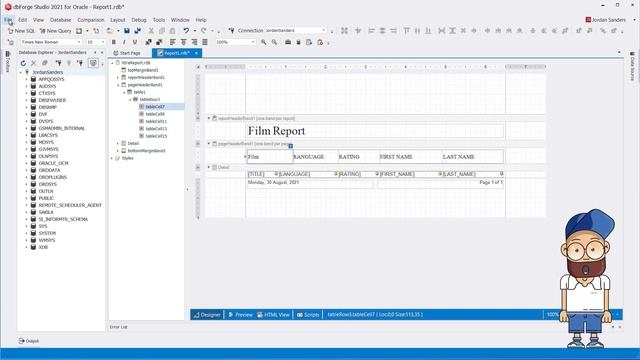Toggle Bold formatting

pyautogui.click(x=113, y=42)
